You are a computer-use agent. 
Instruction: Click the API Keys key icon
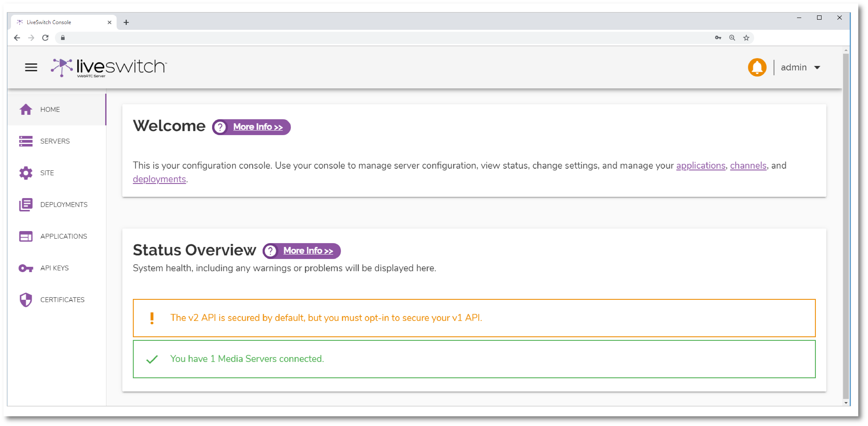coord(26,268)
